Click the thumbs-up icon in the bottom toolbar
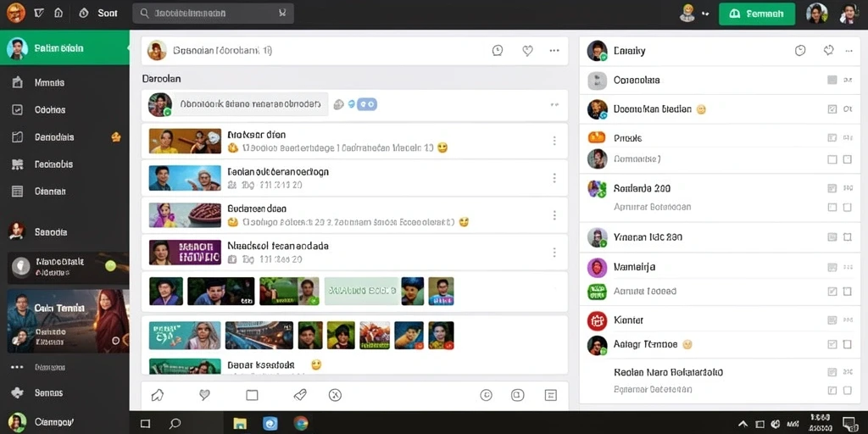The width and height of the screenshot is (868, 434). click(x=157, y=395)
